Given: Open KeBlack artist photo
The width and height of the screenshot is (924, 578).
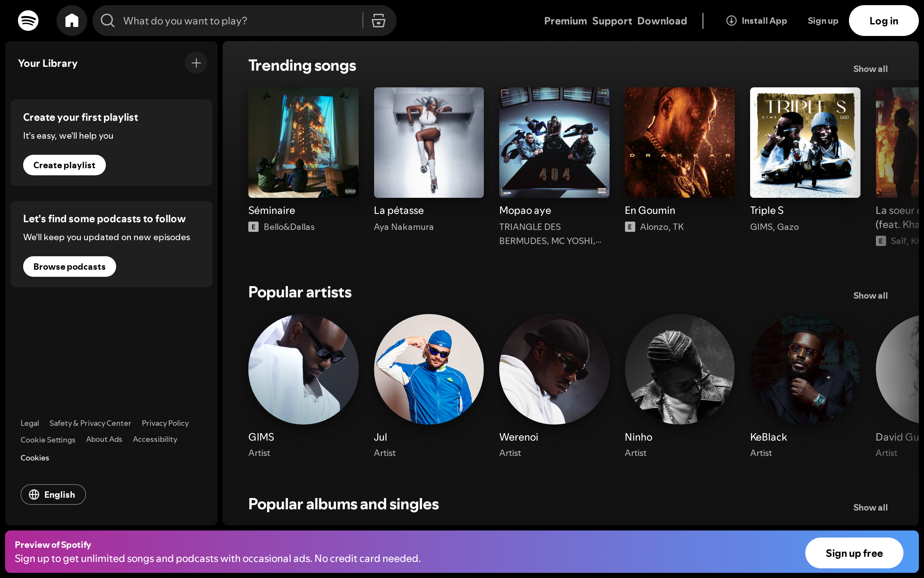Looking at the screenshot, I should pos(805,369).
